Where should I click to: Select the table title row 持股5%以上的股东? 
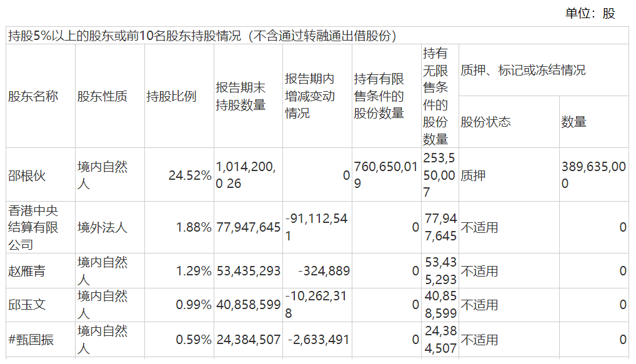[203, 36]
